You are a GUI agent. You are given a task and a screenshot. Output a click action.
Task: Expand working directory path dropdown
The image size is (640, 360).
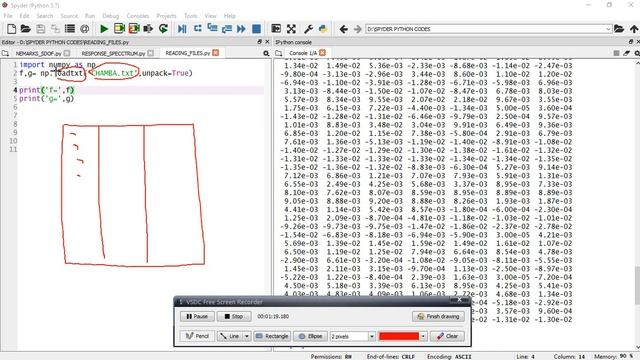[607, 29]
